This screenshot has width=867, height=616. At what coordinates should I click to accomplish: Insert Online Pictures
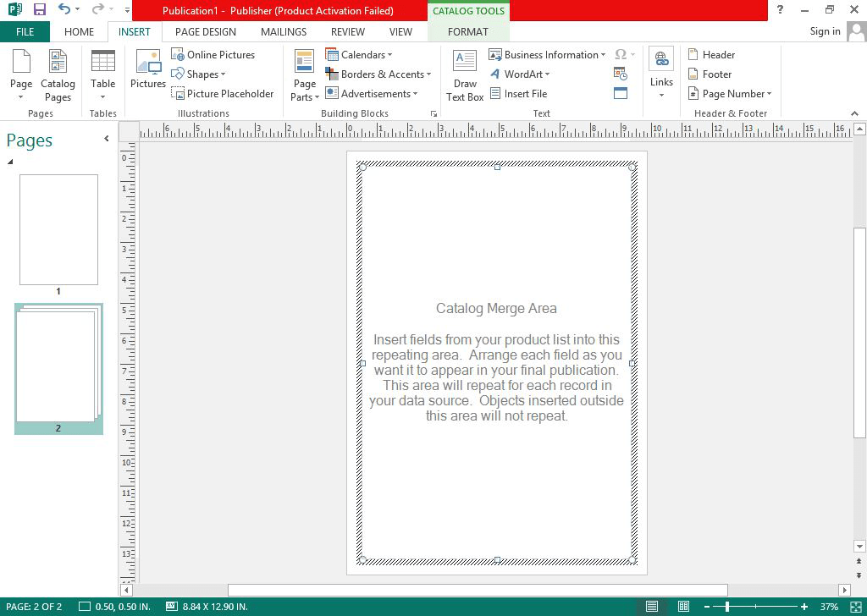[x=213, y=54]
